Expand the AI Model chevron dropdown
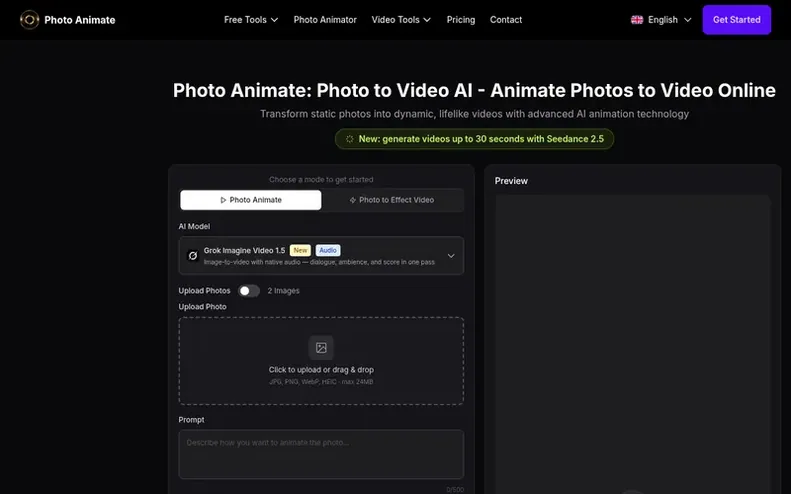 (x=451, y=256)
